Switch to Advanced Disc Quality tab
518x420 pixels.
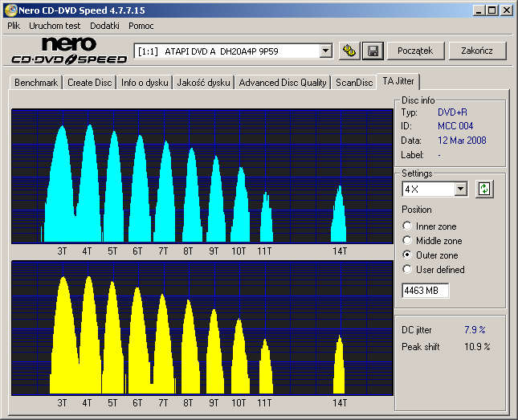pos(283,83)
